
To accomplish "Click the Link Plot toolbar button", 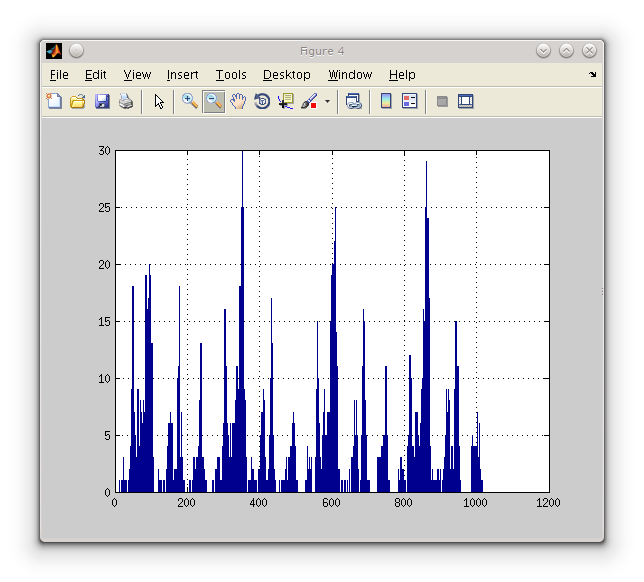I will [x=353, y=101].
